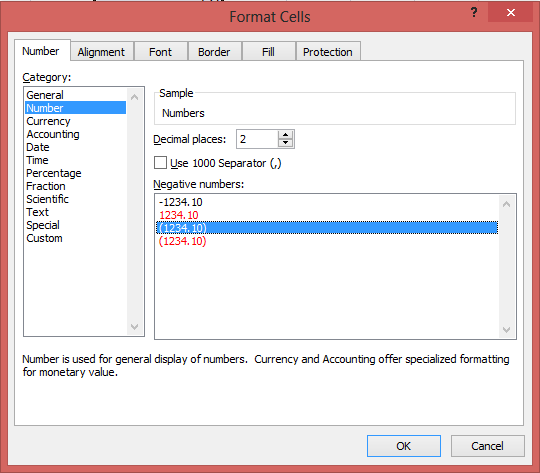The image size is (540, 473).
Task: Click the Help question mark icon
Action: (x=474, y=13)
